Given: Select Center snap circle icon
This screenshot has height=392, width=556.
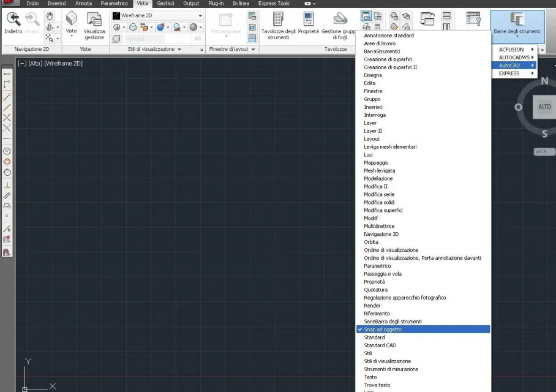Looking at the screenshot, I should point(7,151).
